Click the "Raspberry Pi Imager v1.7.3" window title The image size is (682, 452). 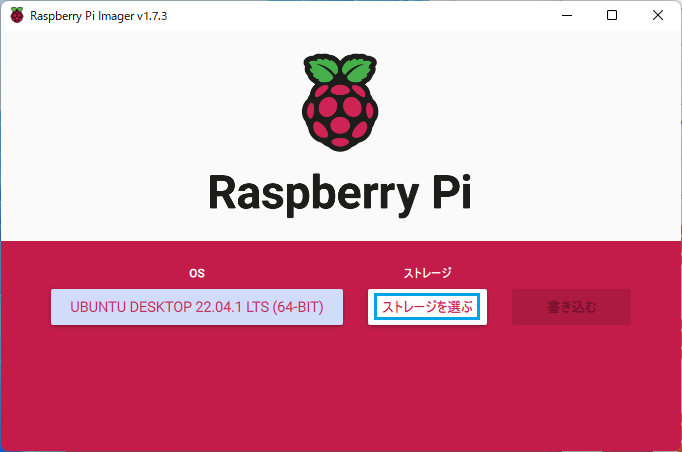coord(99,16)
